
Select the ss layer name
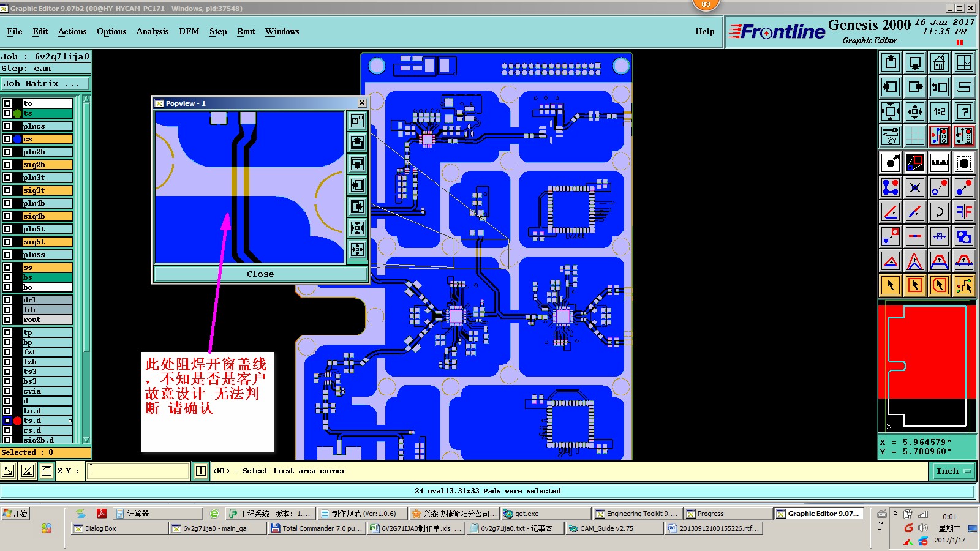pyautogui.click(x=48, y=268)
